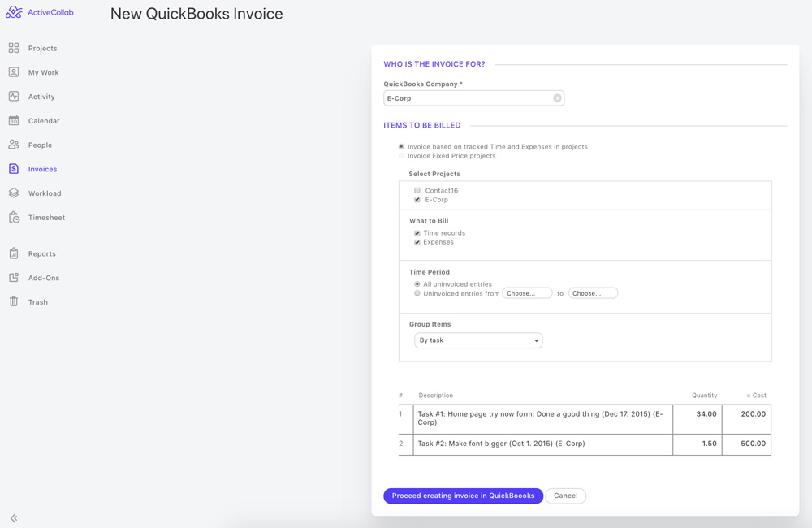Cancel the new invoice

coord(565,496)
